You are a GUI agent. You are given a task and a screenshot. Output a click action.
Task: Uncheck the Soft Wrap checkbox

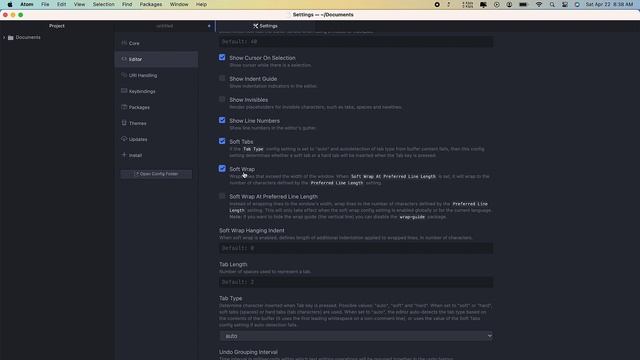click(222, 168)
